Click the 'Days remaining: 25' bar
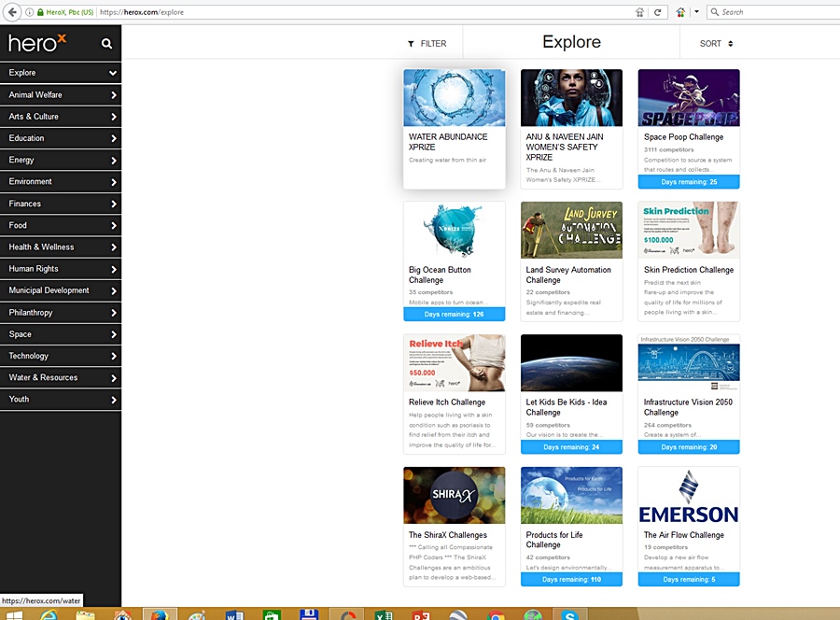 pyautogui.click(x=689, y=182)
